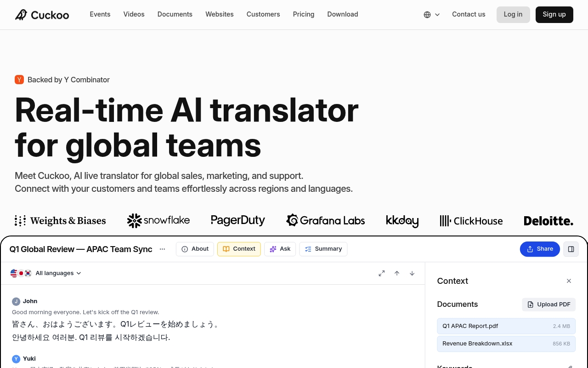
Task: Click Yuki's avatar in the transcript
Action: click(16, 359)
